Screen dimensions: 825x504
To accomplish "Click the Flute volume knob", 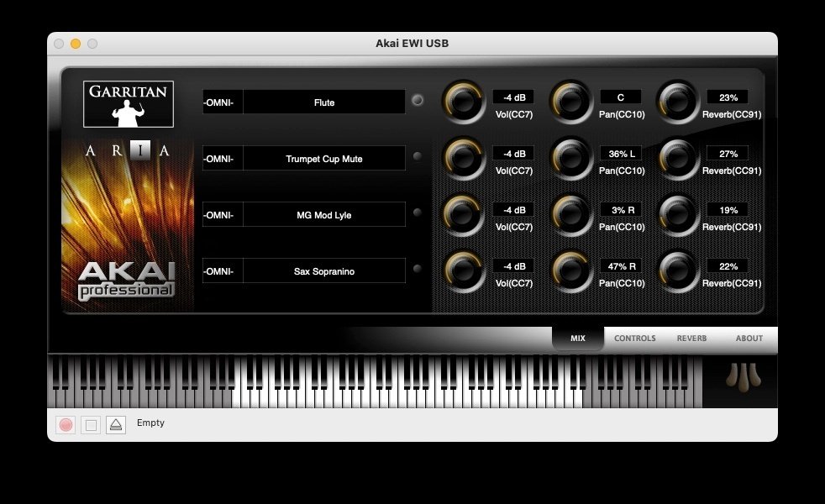I will (x=463, y=102).
